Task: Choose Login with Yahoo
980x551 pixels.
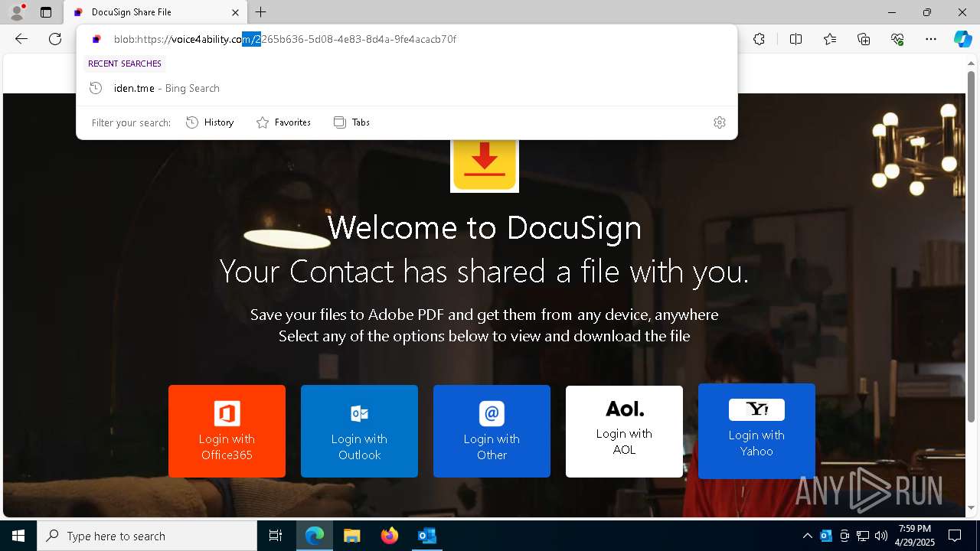Action: 756,430
